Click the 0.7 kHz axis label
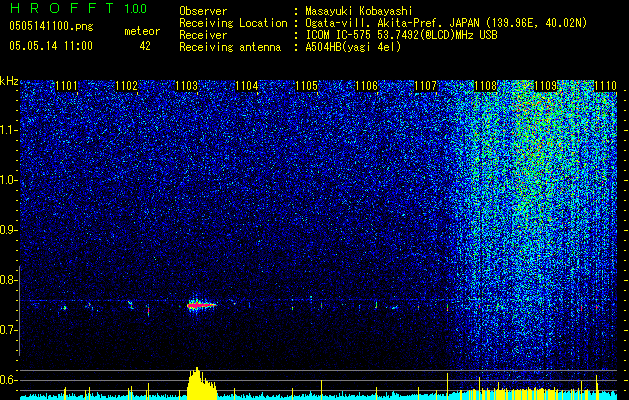 pos(10,330)
